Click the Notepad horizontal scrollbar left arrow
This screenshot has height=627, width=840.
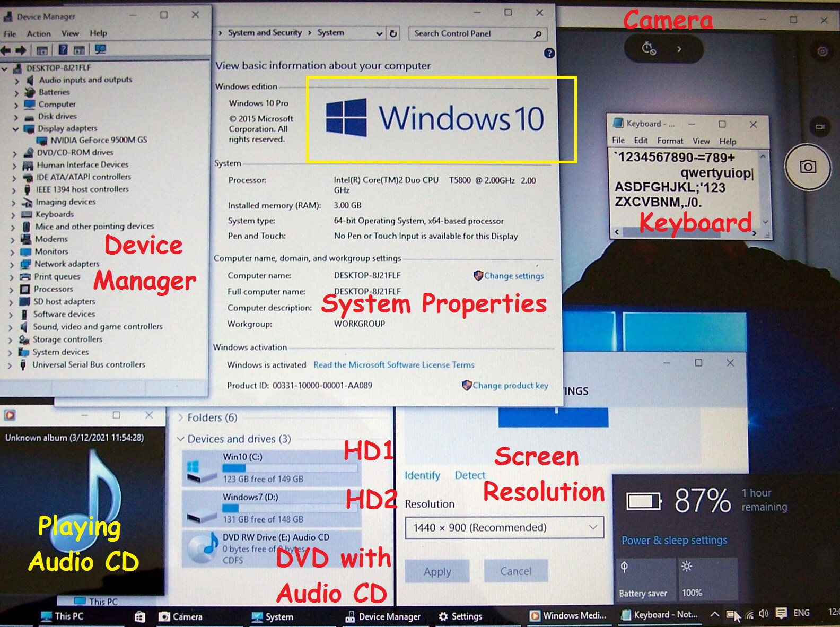(x=616, y=232)
